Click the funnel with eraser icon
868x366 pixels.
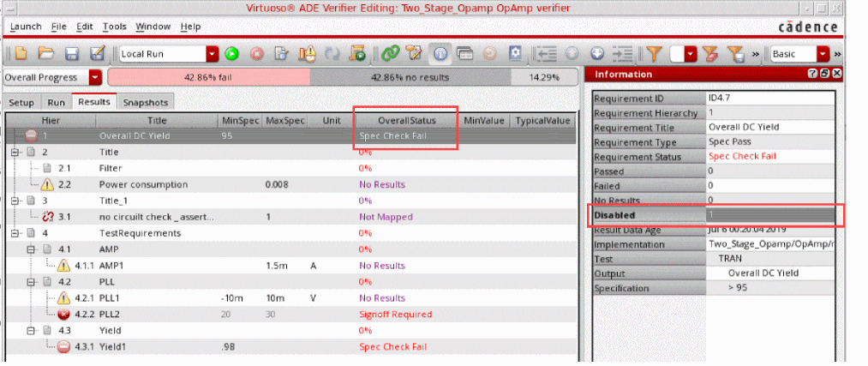pos(710,54)
